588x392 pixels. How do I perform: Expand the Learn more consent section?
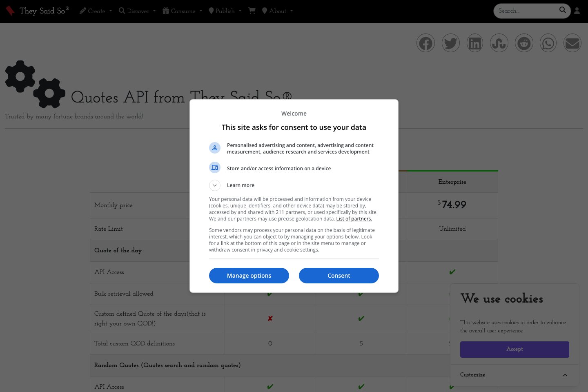click(215, 185)
